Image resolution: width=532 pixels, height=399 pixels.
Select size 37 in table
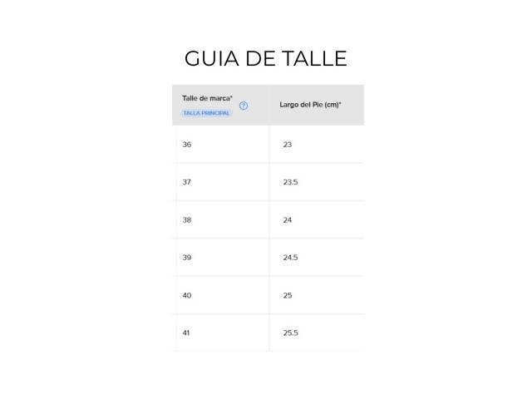point(186,182)
